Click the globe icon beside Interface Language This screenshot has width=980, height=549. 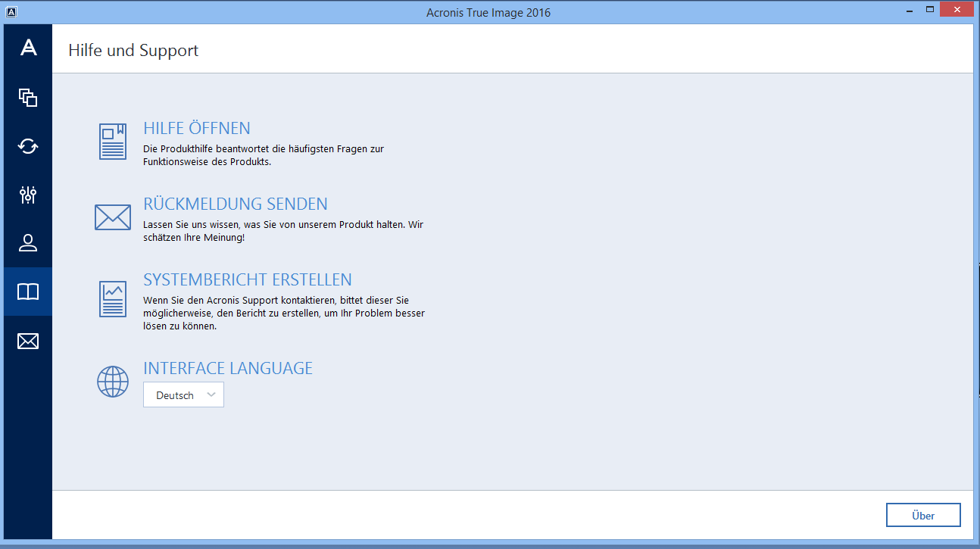pyautogui.click(x=113, y=382)
